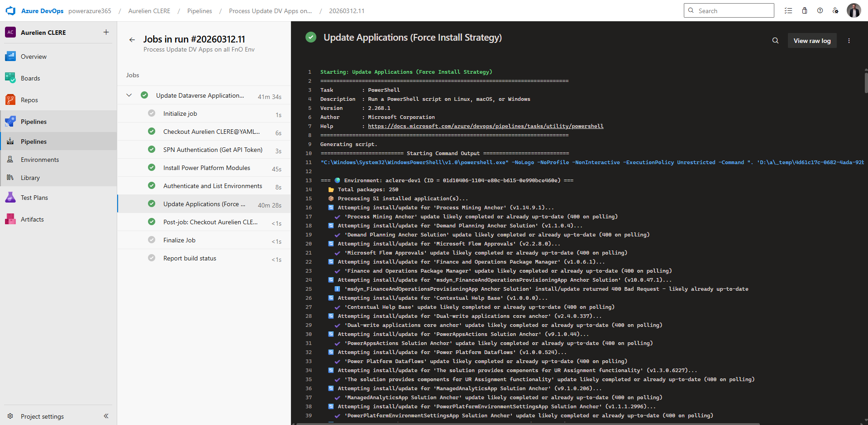
Task: Click log line mentioning 400 Bad Request
Action: tap(546, 289)
